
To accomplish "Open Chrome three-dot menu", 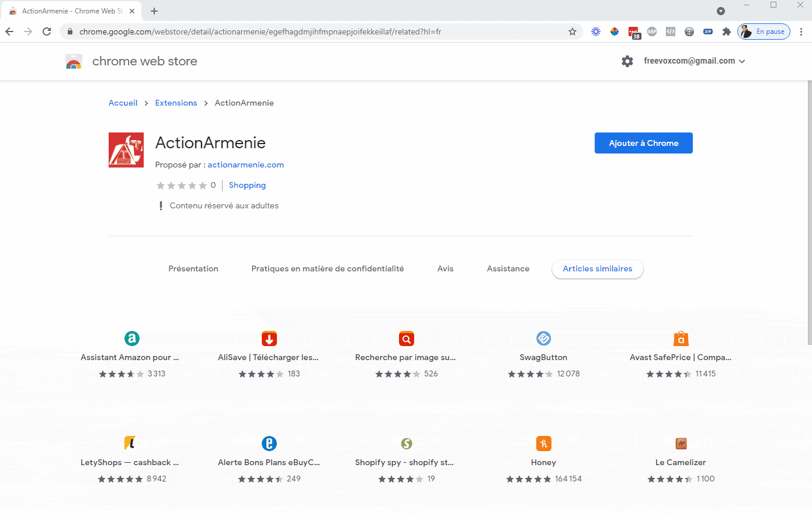I will click(801, 32).
